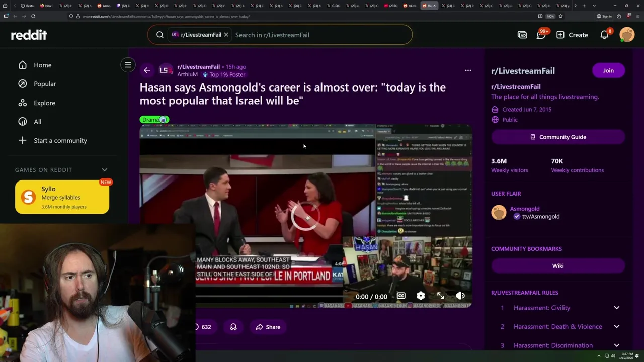Create a new post
The height and width of the screenshot is (362, 644).
click(x=572, y=35)
